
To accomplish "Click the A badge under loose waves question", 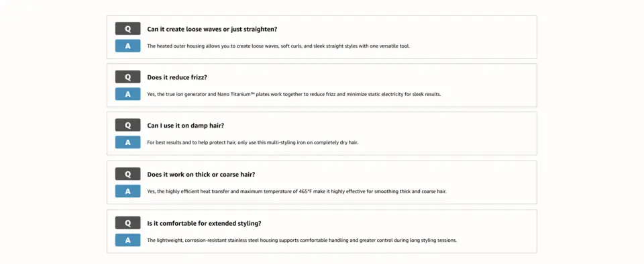I will pyautogui.click(x=127, y=46).
